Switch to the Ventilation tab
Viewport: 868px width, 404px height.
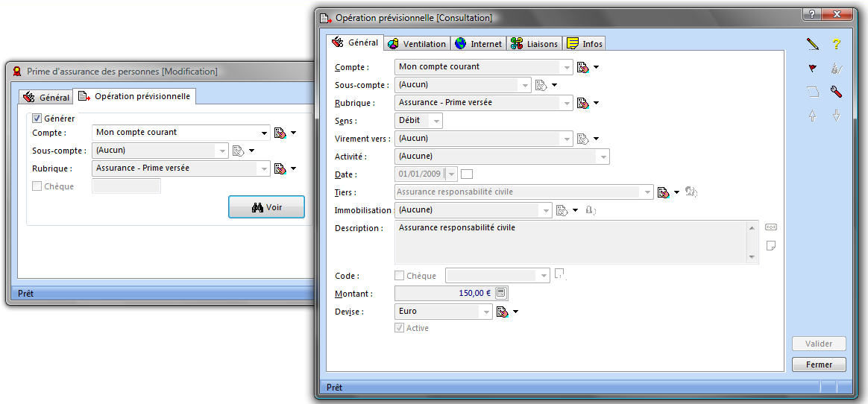coord(418,44)
